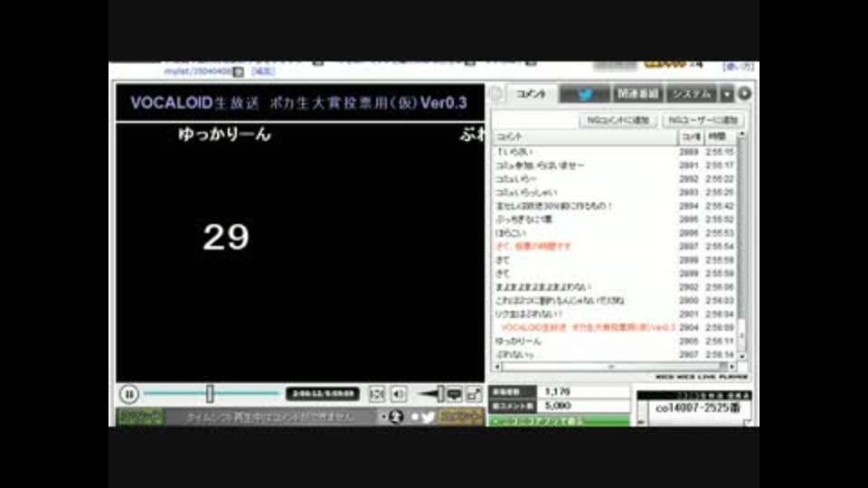Click the seek bar handle
This screenshot has width=868, height=488.
(210, 394)
